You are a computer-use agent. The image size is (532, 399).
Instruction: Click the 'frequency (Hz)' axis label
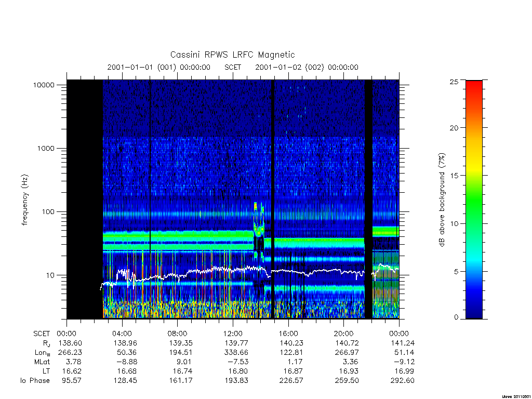click(x=24, y=200)
